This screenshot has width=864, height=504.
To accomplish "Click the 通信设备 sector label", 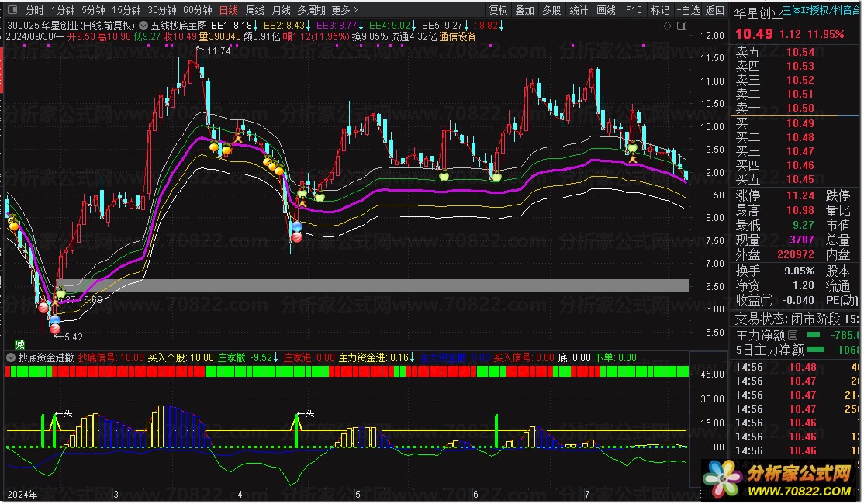I will tap(458, 36).
